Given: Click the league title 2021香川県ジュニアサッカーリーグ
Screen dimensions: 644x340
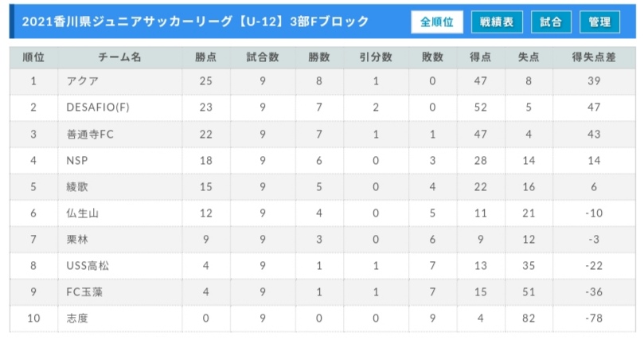Looking at the screenshot, I should click(x=127, y=21).
